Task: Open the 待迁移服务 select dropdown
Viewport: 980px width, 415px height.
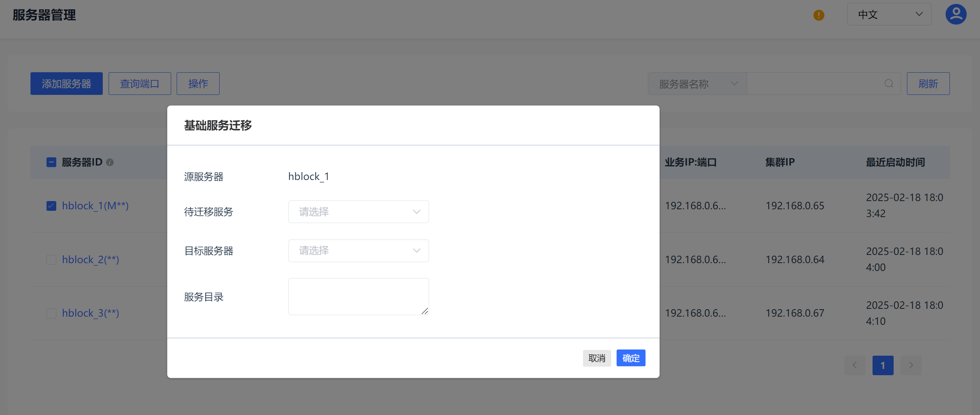Action: pyautogui.click(x=358, y=212)
